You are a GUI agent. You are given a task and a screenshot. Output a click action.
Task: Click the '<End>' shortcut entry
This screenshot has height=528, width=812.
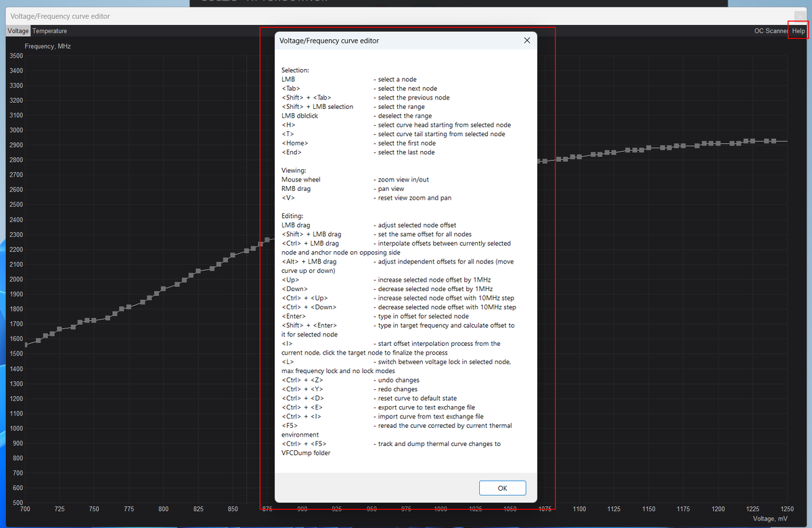292,152
